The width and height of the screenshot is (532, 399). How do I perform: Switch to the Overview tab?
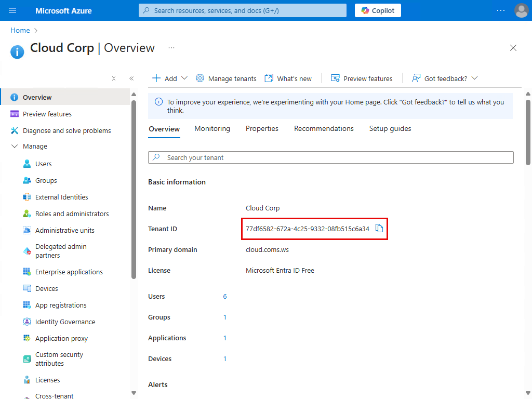tap(164, 129)
